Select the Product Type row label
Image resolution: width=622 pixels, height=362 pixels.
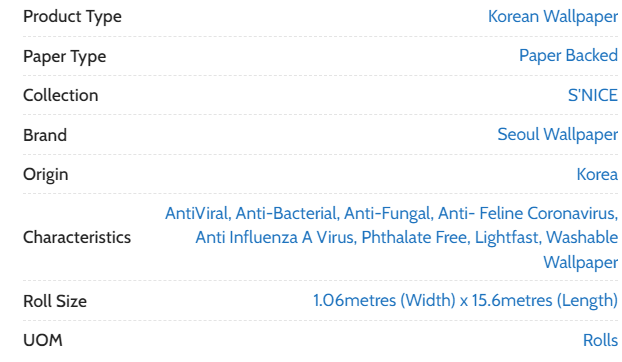(x=72, y=17)
